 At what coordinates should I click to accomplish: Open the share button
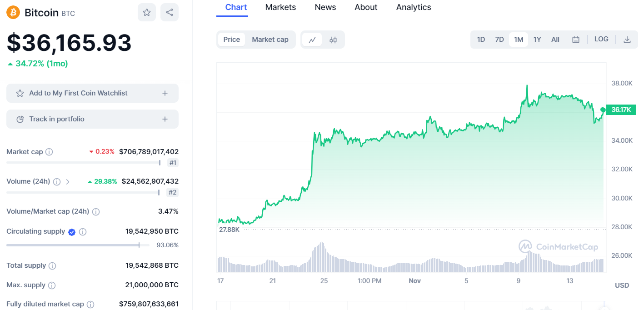pos(170,12)
